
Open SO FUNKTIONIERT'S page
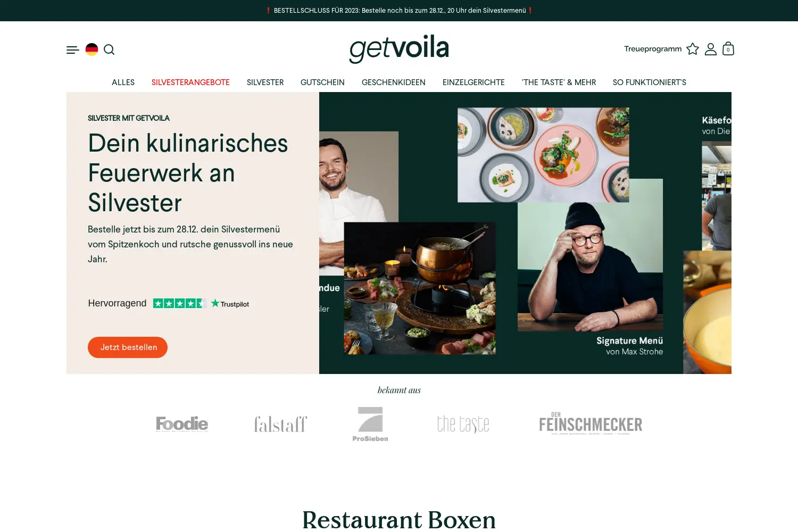click(x=650, y=82)
